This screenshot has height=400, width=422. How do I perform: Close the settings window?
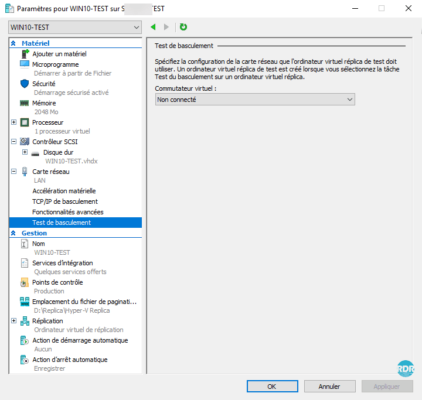408,8
